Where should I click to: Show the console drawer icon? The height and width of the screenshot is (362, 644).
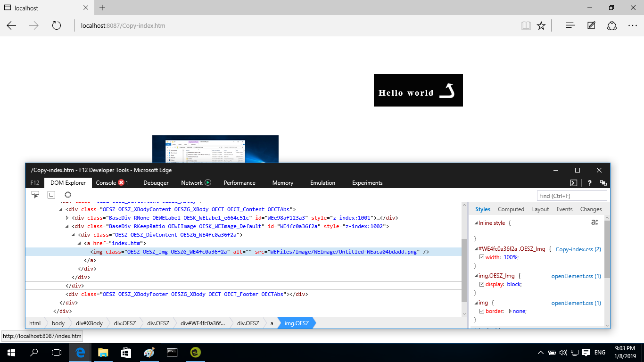(574, 183)
